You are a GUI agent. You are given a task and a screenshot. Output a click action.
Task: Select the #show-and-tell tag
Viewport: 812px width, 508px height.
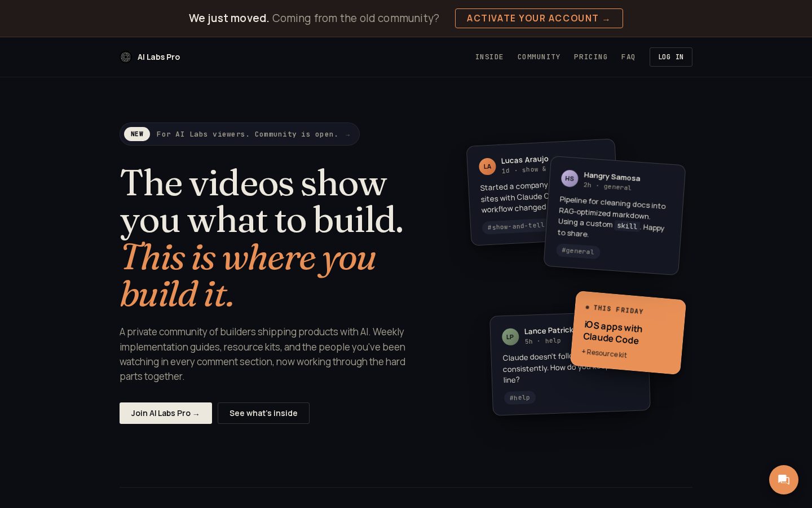point(515,226)
